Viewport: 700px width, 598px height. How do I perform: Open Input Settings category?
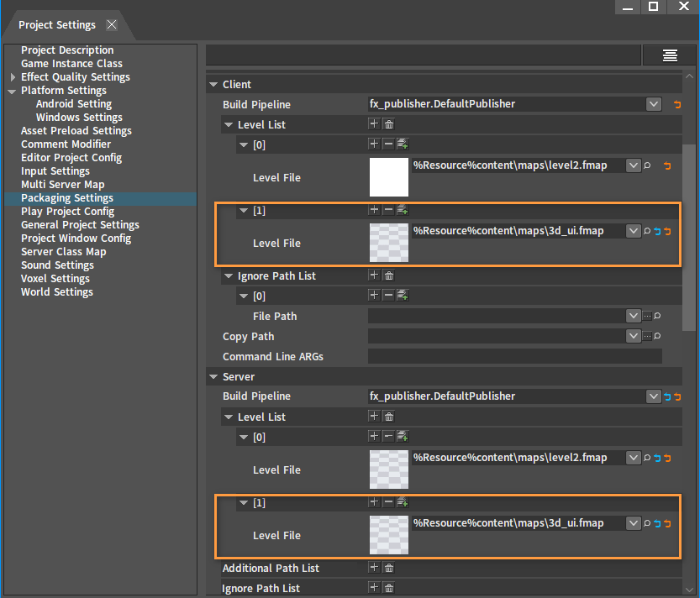[x=55, y=171]
